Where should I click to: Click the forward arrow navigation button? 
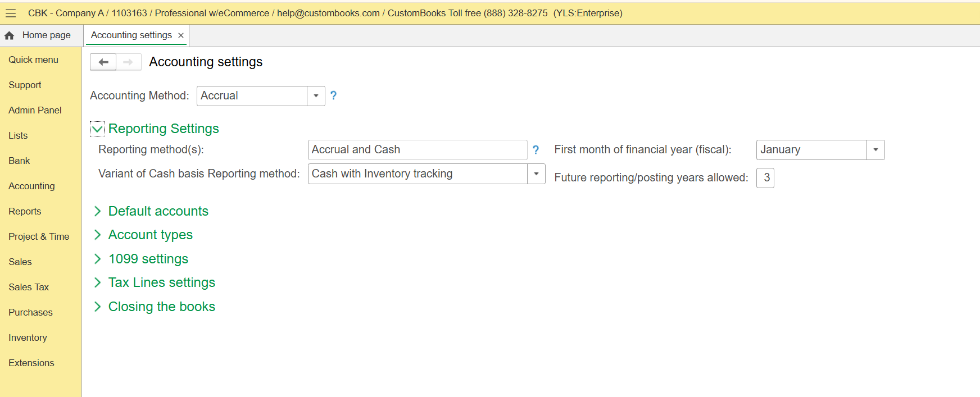pos(128,62)
